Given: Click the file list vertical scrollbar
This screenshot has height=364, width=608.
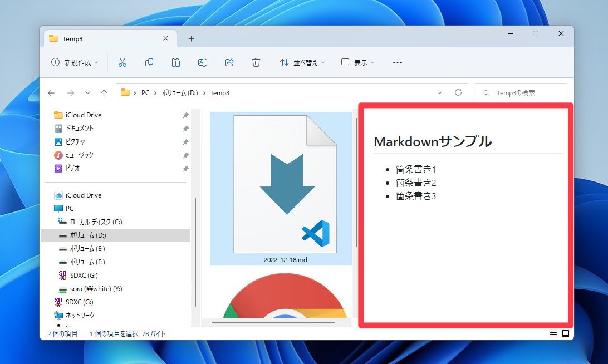Looking at the screenshot, I should [356, 182].
